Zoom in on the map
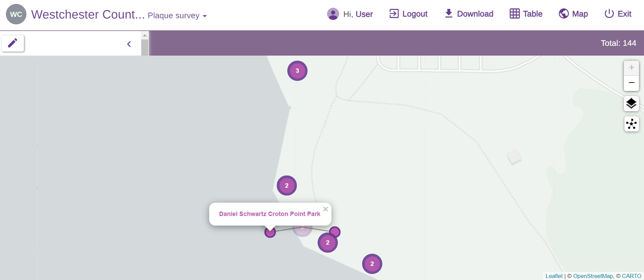Viewport: 644px width, 280px height. click(x=631, y=68)
